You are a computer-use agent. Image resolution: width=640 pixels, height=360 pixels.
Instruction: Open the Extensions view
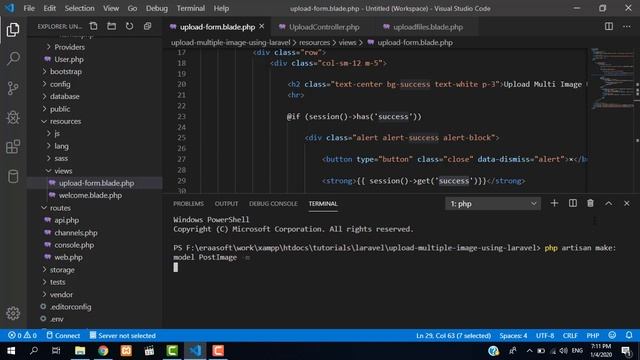pyautogui.click(x=13, y=147)
